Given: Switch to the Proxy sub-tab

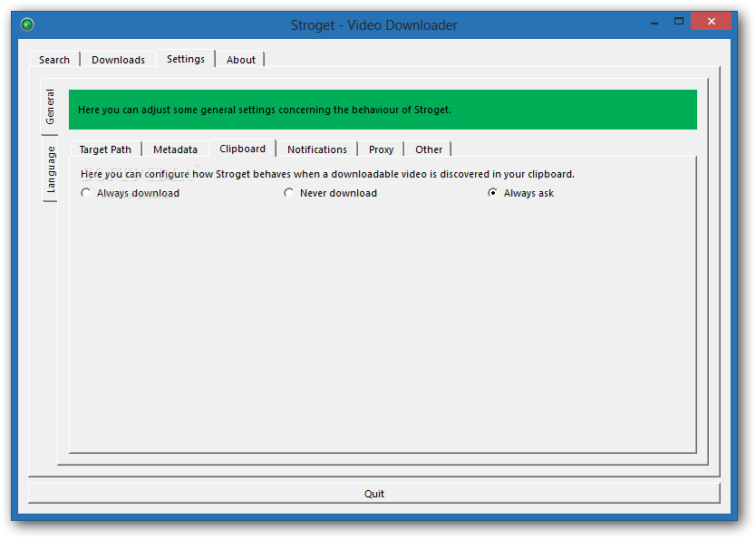Looking at the screenshot, I should click(381, 149).
